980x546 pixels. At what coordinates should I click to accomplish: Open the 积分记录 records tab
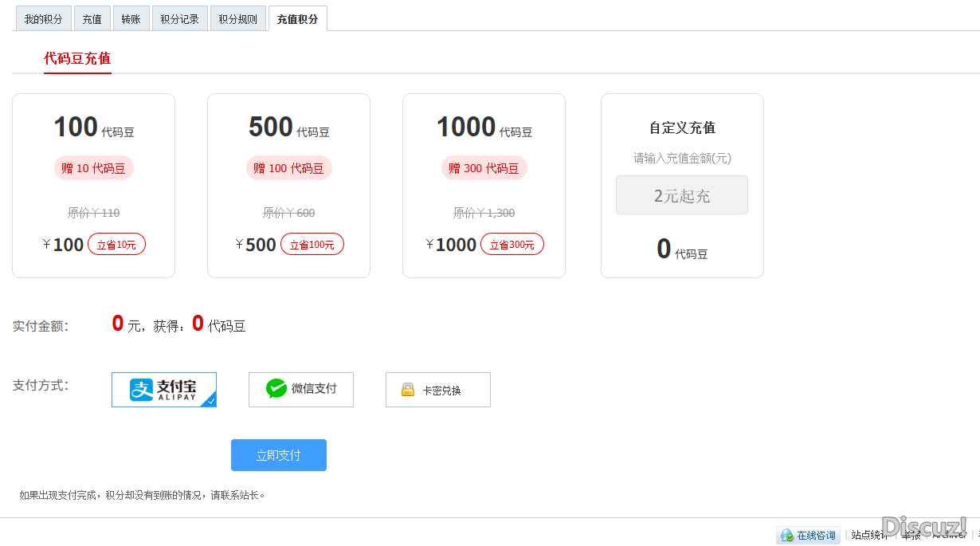179,19
